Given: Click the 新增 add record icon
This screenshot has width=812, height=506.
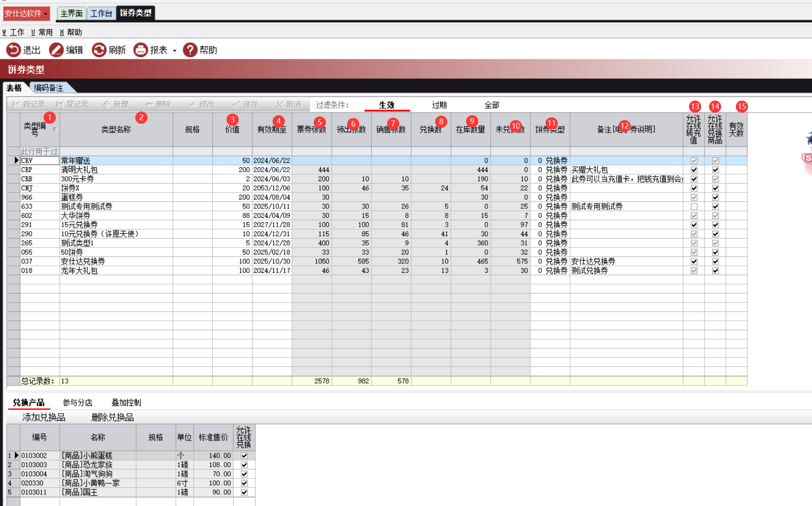Looking at the screenshot, I should click(x=107, y=105).
